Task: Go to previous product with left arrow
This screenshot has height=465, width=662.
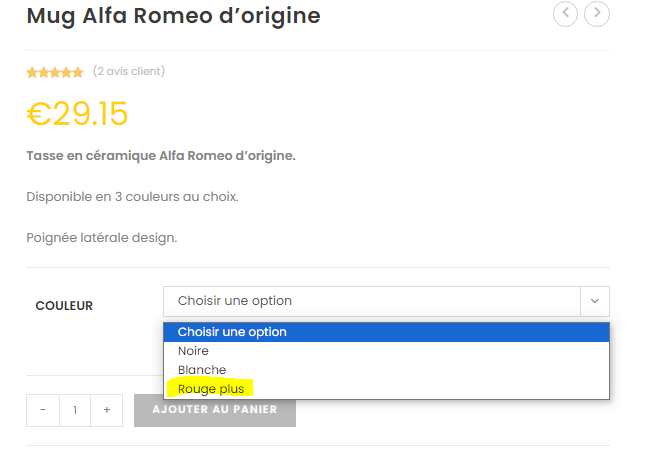Action: (565, 14)
